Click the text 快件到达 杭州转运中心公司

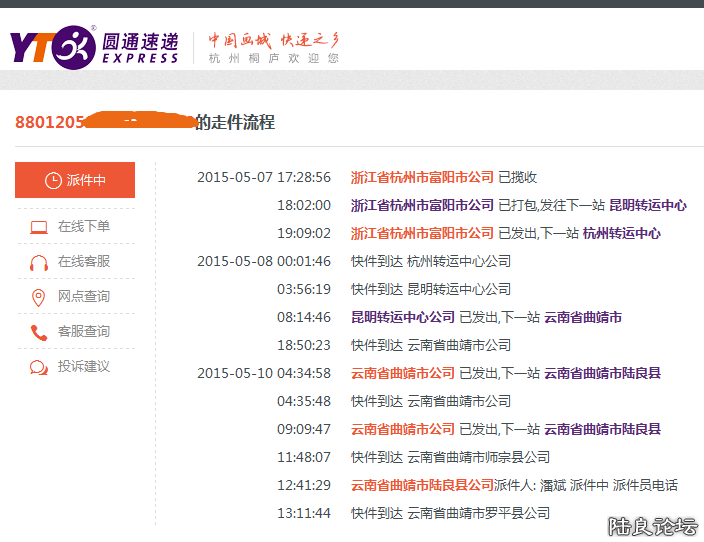coord(431,261)
